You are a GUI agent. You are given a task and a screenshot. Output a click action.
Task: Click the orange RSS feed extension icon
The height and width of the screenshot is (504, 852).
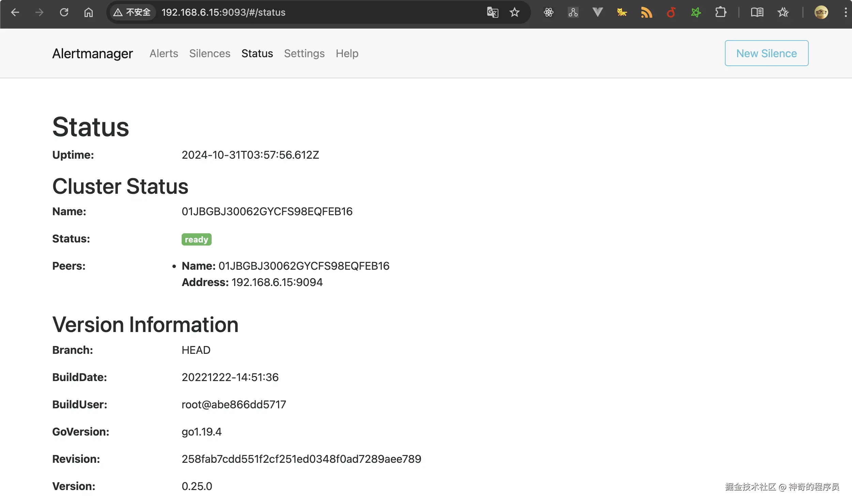tap(646, 13)
